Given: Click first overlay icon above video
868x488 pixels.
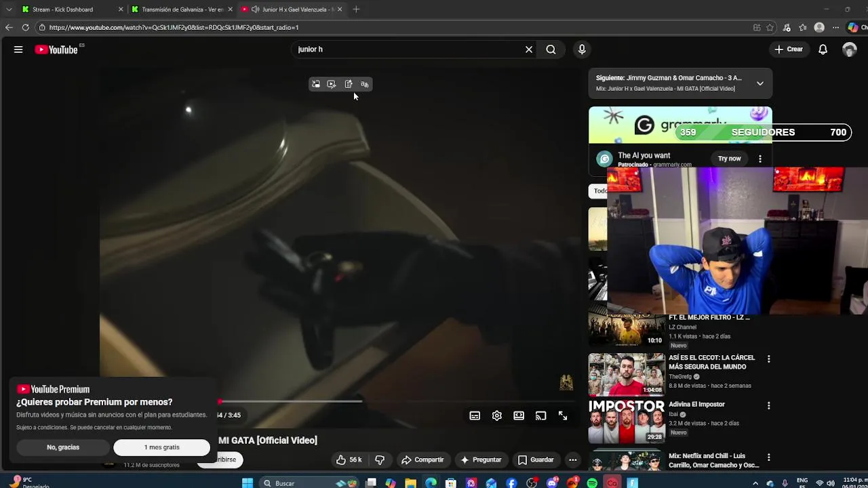Looking at the screenshot, I should pos(315,84).
